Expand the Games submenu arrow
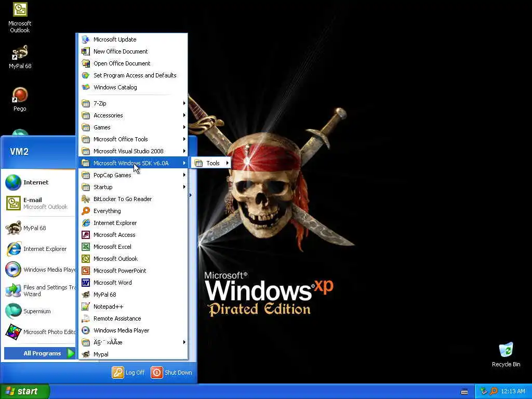Screen dimensions: 532x399 tap(184, 127)
